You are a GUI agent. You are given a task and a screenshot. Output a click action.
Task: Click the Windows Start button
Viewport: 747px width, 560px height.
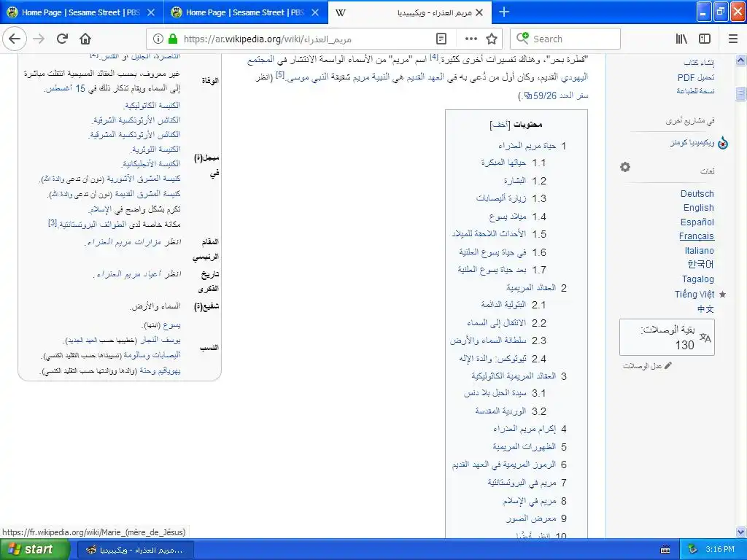point(34,549)
